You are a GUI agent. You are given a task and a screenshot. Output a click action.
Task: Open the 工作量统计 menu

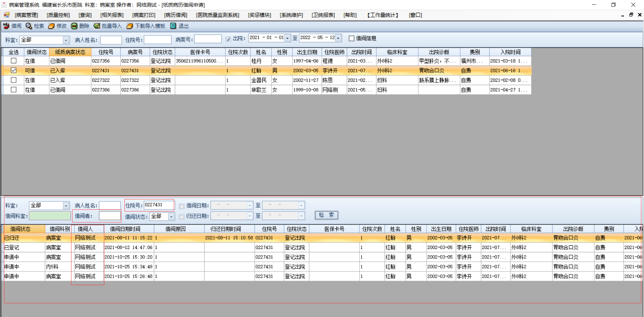pos(383,15)
